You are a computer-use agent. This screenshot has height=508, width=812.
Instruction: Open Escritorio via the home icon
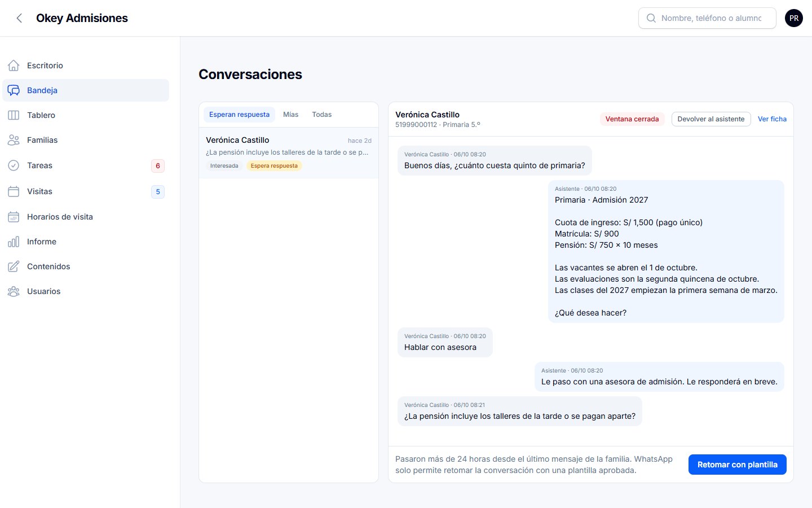[x=14, y=65]
